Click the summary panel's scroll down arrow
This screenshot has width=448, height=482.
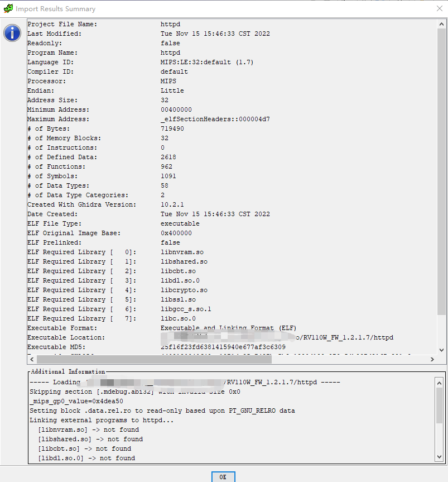(442, 350)
